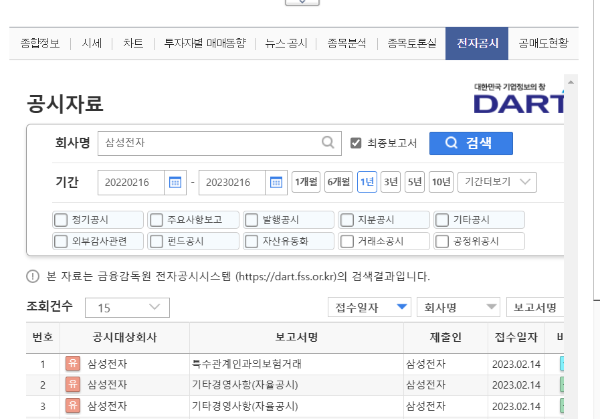Image resolution: width=600 pixels, height=419 pixels.
Task: Click the 공시대상회사 column header
Action: tap(124, 337)
